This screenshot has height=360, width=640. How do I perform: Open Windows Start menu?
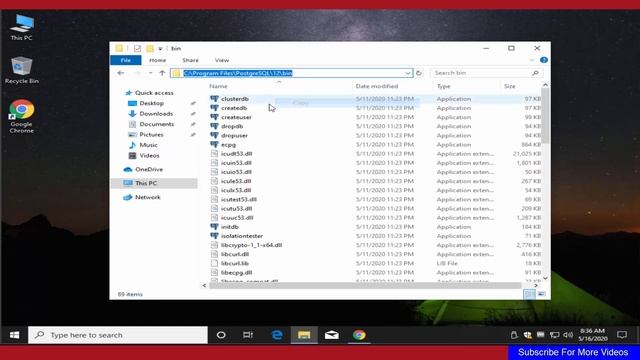point(14,335)
